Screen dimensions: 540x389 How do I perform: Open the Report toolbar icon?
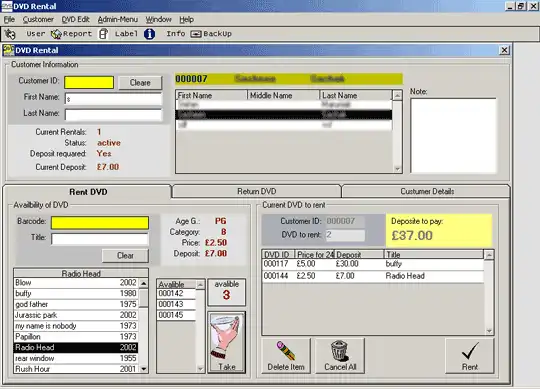(56, 34)
